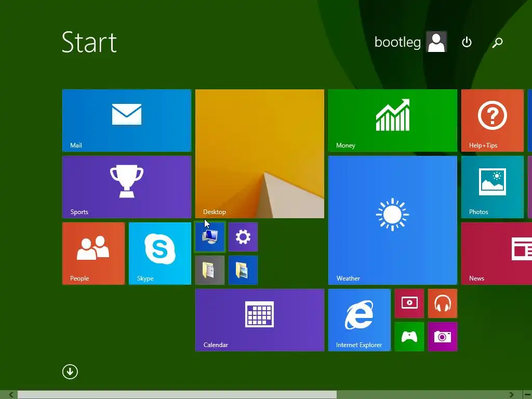
Task: Open search with the magnifier icon
Action: click(497, 43)
